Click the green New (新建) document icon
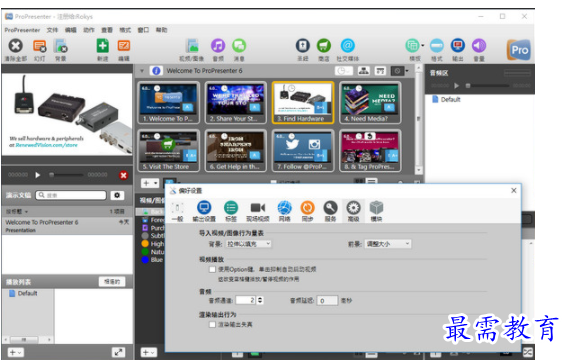This screenshot has height=360, width=567. pos(103,46)
